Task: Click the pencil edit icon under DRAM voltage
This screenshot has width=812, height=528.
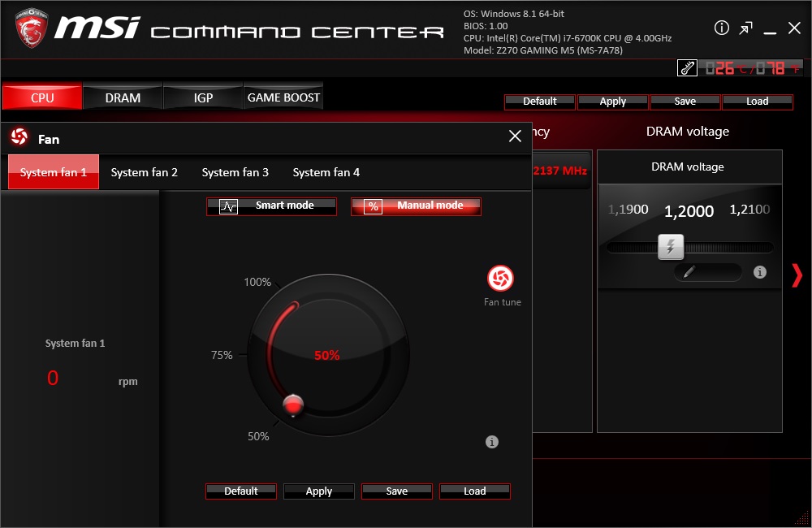Action: pyautogui.click(x=689, y=271)
